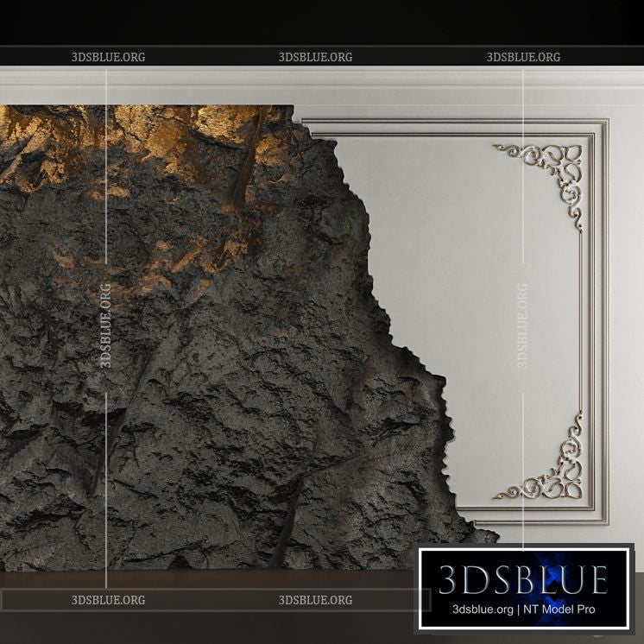Click the bottom-left 3DSBLUE.ORG watermark
The width and height of the screenshot is (644, 644).
click(x=108, y=600)
